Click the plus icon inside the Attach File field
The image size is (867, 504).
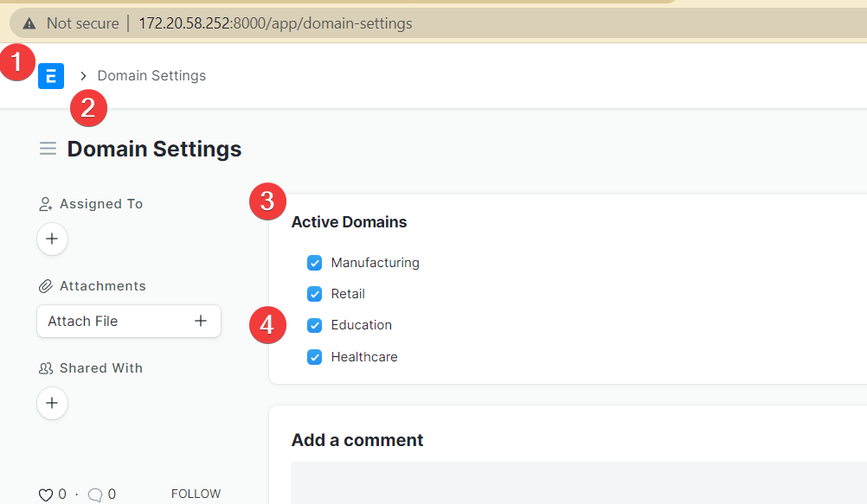tap(201, 321)
